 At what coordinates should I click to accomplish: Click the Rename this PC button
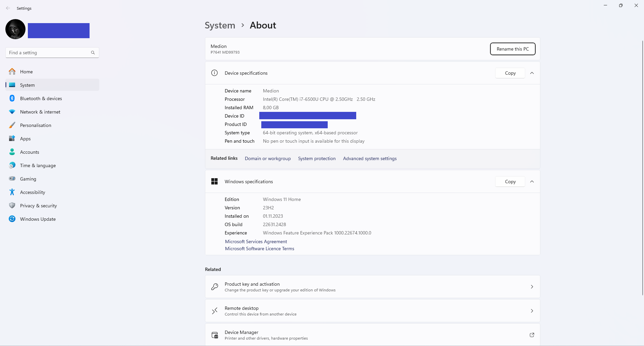point(513,49)
